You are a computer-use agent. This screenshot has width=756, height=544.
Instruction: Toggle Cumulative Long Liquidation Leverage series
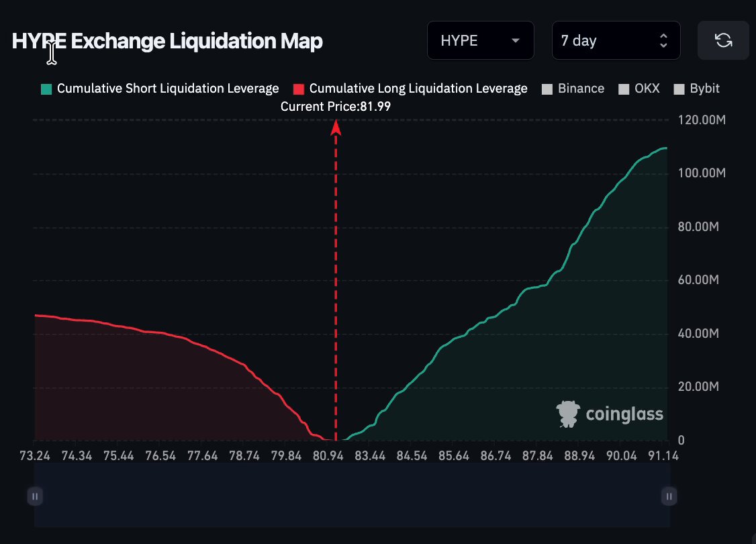point(418,88)
